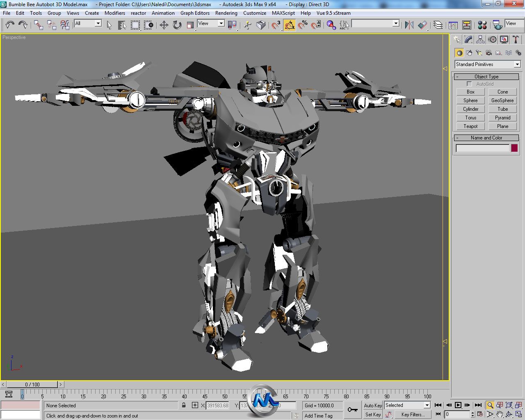Select the Select and Uniform Scale tool
The height and width of the screenshot is (420, 525).
[x=190, y=25]
